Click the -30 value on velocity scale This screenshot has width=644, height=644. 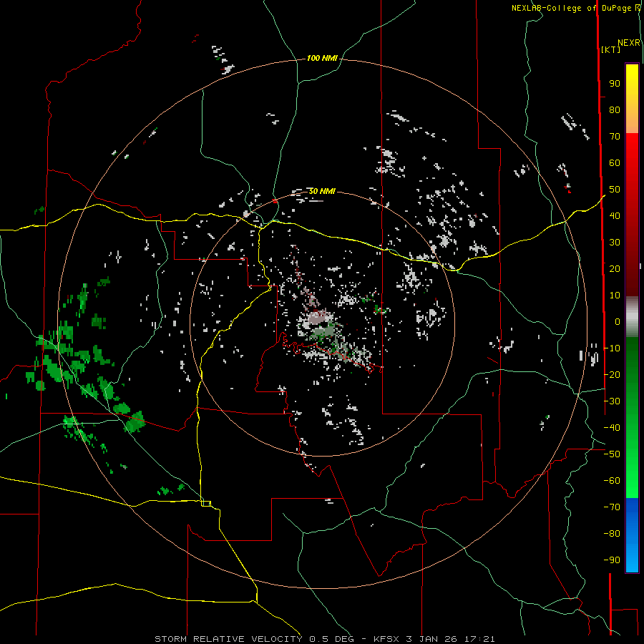pos(612,401)
